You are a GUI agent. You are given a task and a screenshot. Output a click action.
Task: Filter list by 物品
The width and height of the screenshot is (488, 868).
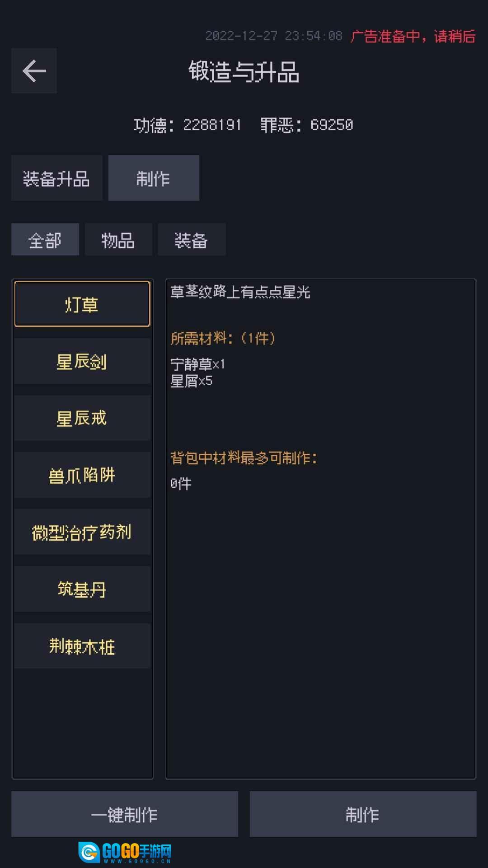click(x=118, y=240)
